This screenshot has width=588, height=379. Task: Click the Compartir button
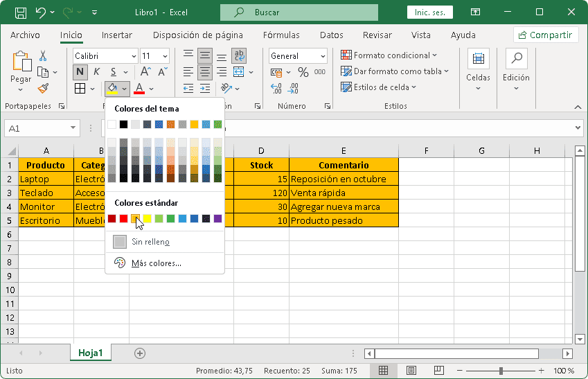[x=546, y=35]
